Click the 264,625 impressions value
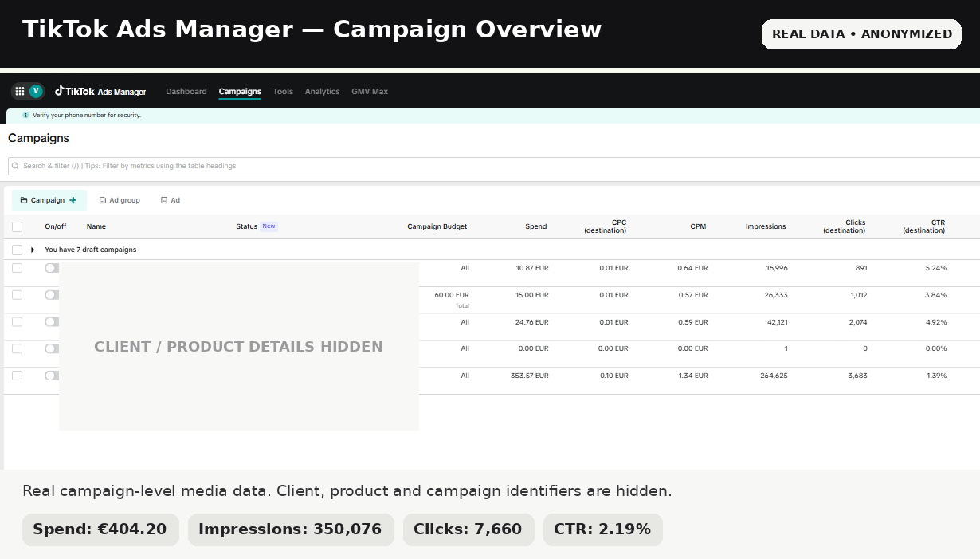 tap(774, 376)
